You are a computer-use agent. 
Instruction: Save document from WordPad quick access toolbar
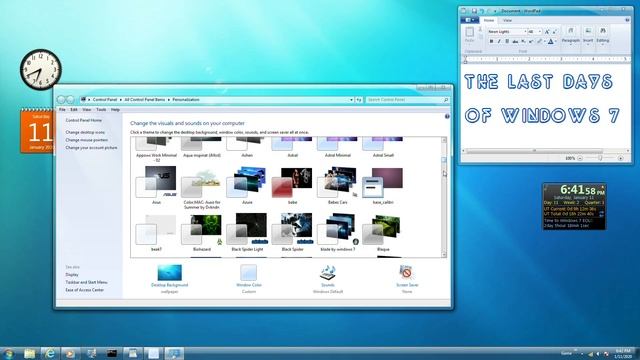[474, 11]
